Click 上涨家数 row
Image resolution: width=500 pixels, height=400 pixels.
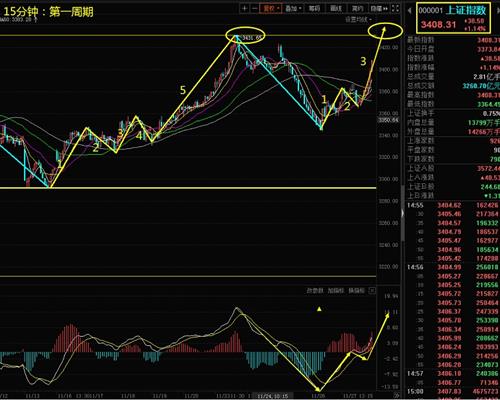pos(453,141)
